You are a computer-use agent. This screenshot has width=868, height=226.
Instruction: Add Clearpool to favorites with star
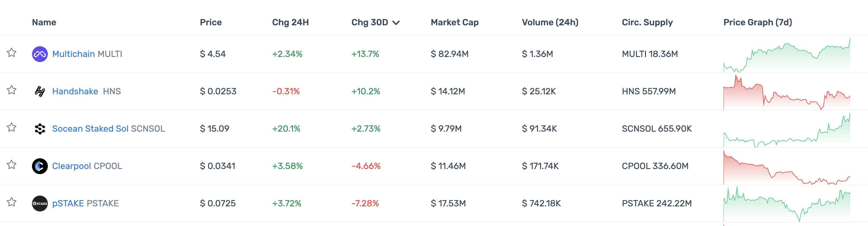12,165
